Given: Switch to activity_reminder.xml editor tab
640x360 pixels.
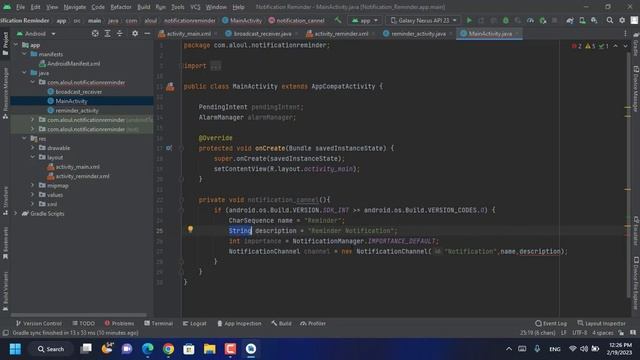Looking at the screenshot, I should (x=341, y=33).
